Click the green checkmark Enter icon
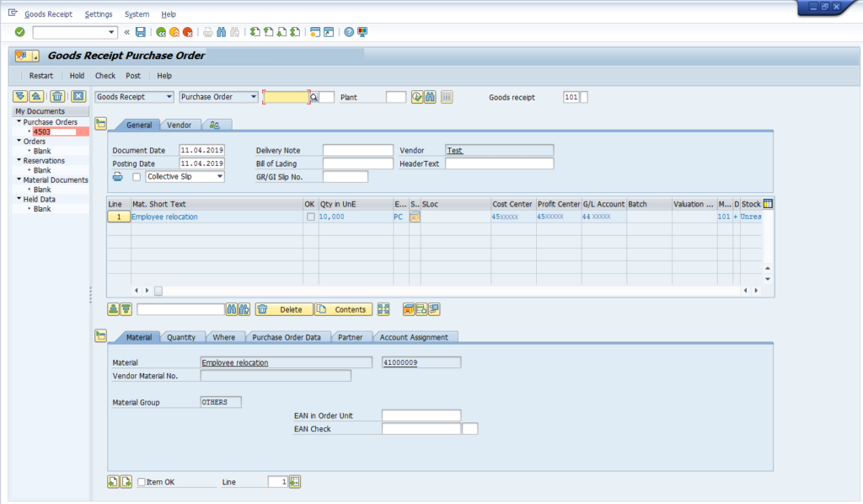This screenshot has width=863, height=504. (20, 32)
